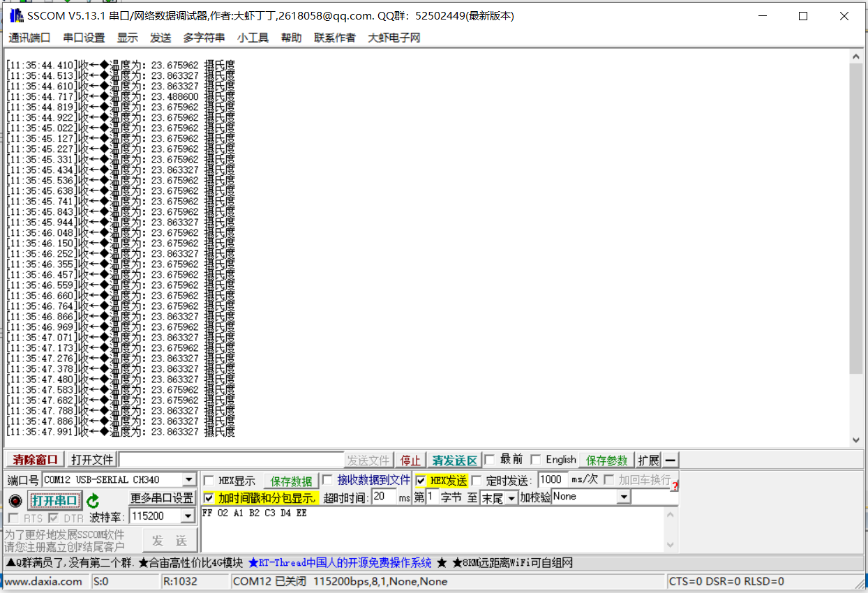
Task: Click the 扩展 extend button
Action: (x=648, y=460)
